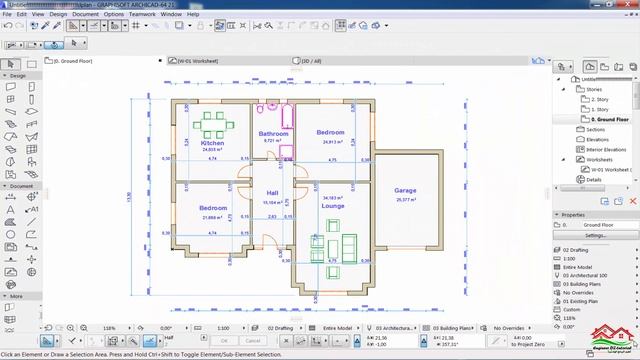Screen dimensions: 640x360
Task: Click the navigator red X delete icon
Action: (633, 201)
